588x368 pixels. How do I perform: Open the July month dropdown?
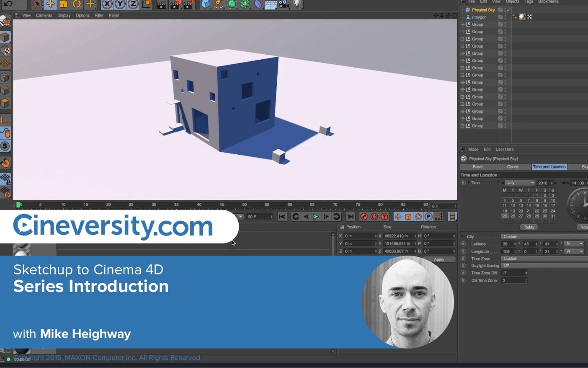520,183
